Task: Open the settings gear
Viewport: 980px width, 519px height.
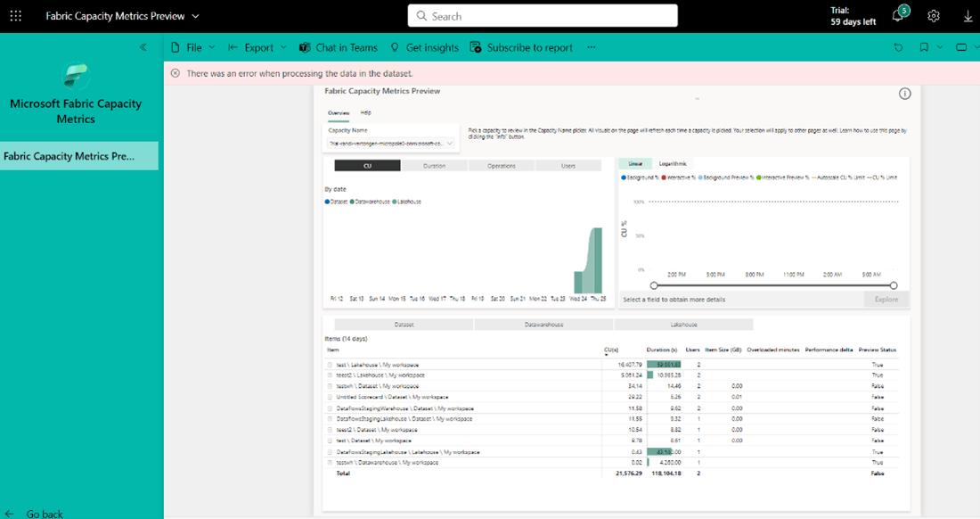Action: tap(933, 16)
